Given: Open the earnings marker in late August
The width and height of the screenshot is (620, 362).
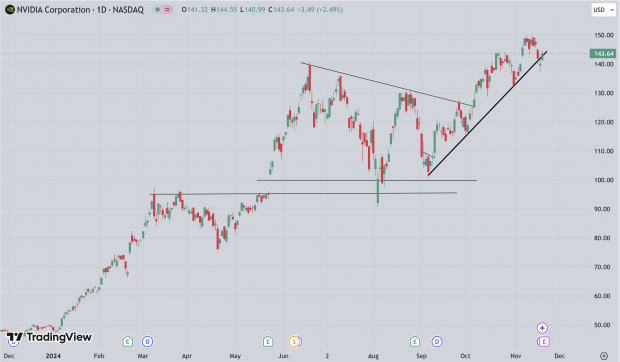Looking at the screenshot, I should 414,341.
